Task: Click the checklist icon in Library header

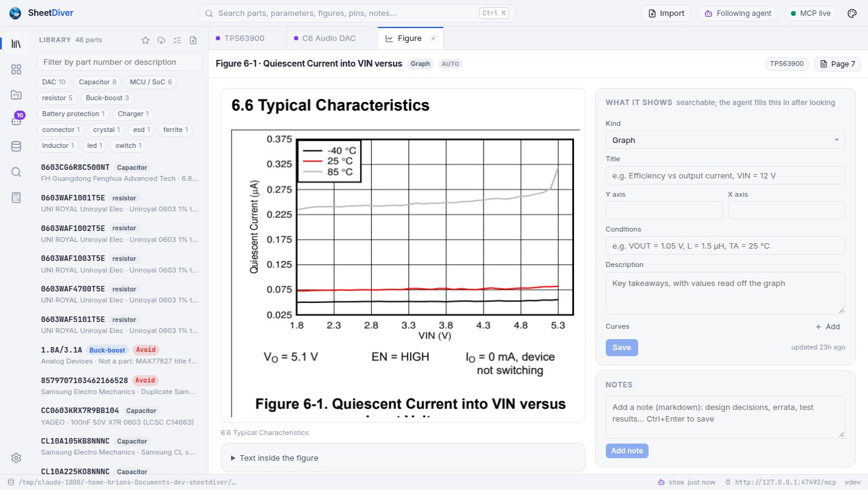Action: pyautogui.click(x=177, y=40)
